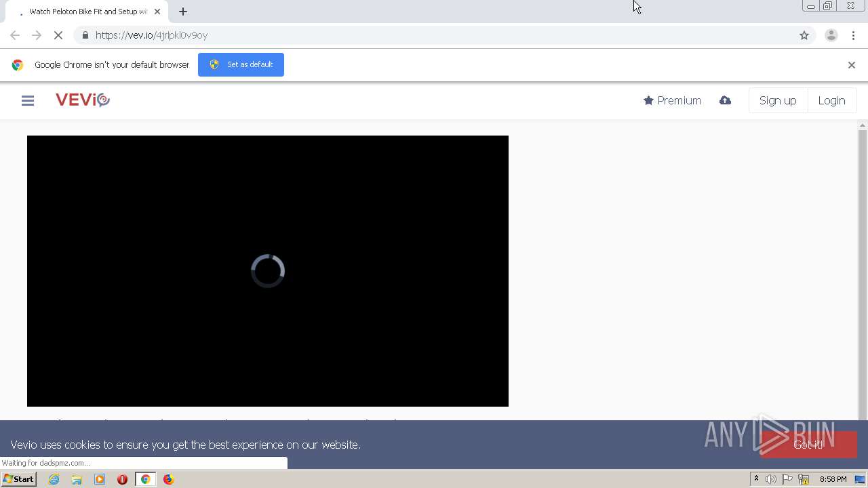
Task: Click the VEVIO logo
Action: coord(83,100)
